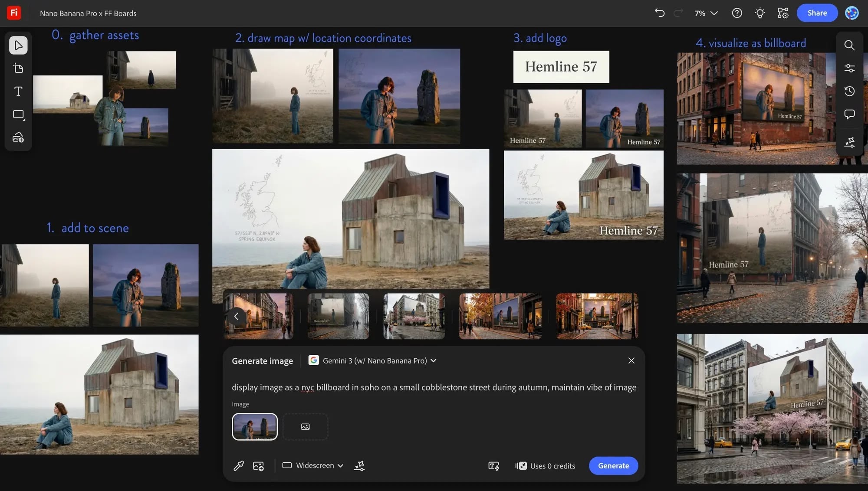Click the Fi logo in the top bar
The height and width of the screenshot is (491, 868).
13,13
